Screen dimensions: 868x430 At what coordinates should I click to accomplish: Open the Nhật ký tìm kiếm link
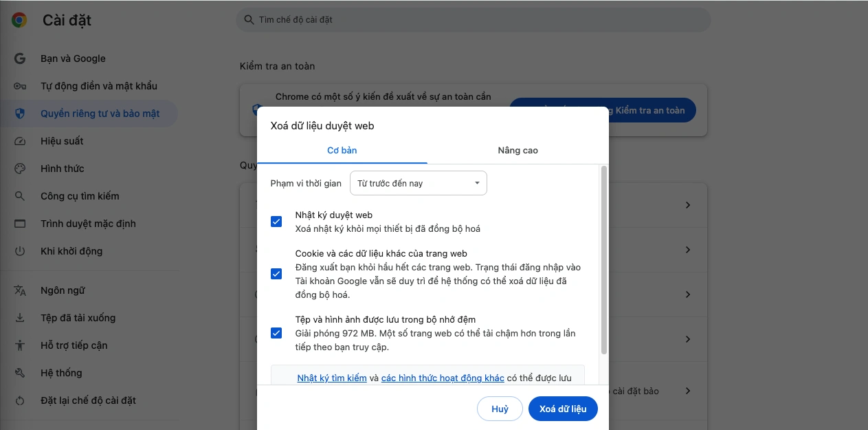tap(332, 378)
